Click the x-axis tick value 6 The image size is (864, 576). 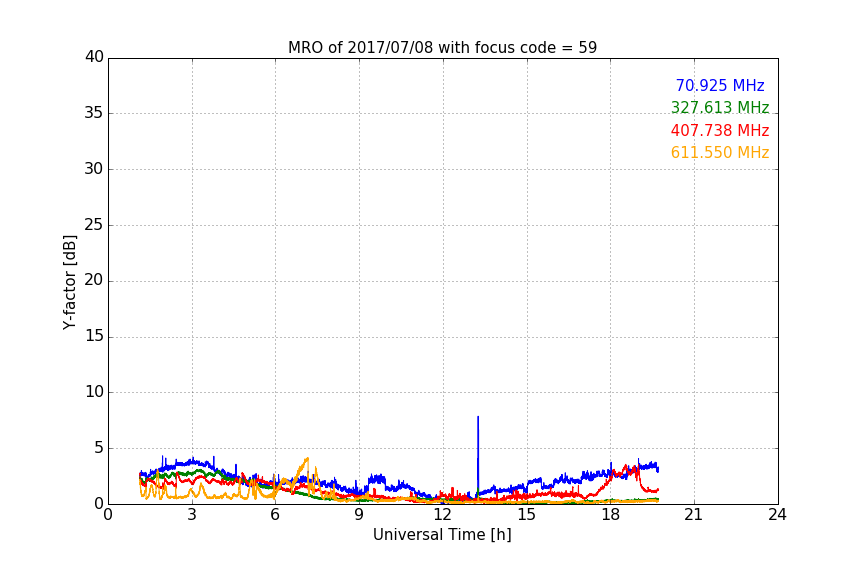(275, 515)
